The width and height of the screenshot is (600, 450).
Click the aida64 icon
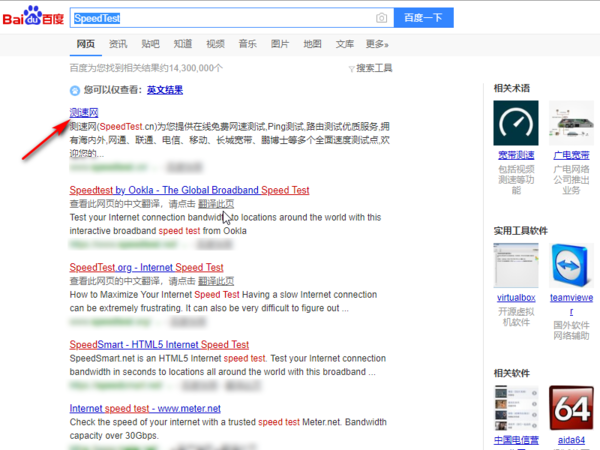coord(571,408)
